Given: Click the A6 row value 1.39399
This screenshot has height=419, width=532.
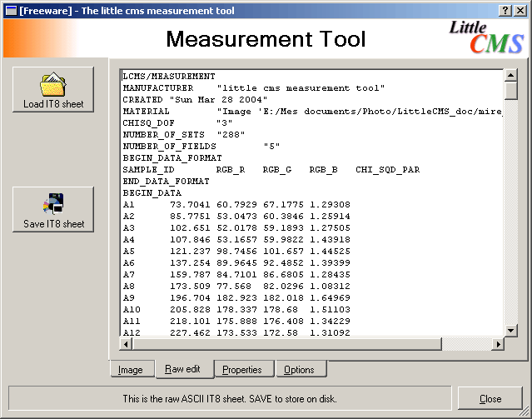Looking at the screenshot, I should (330, 262).
